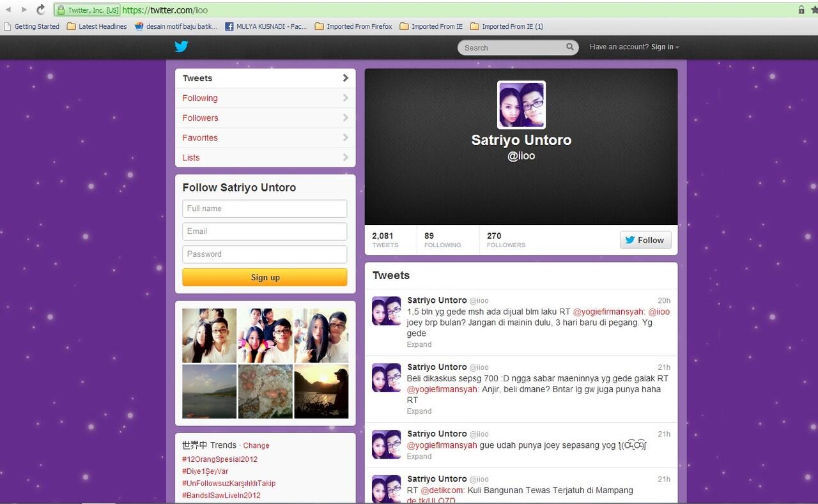Expand the first tweet by Satriyo Untoro
Screen dimensions: 818x504
(419, 344)
